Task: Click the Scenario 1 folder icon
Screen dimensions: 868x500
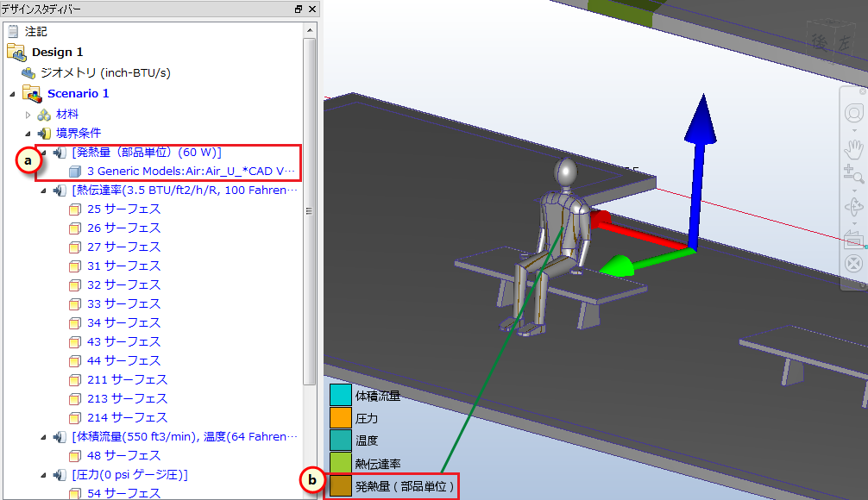Action: [32, 93]
